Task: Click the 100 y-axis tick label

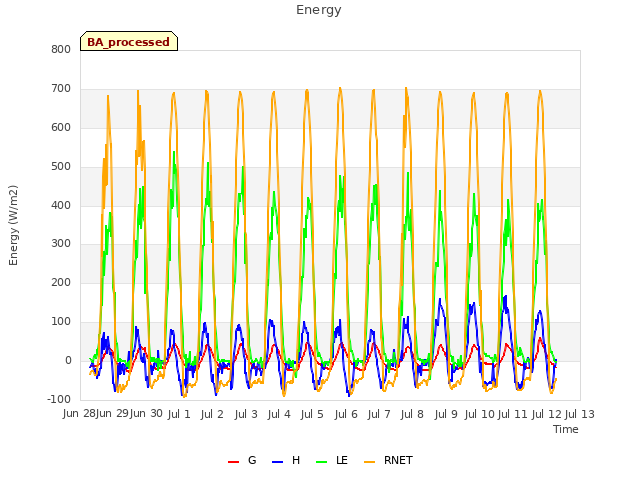Action: tap(61, 322)
